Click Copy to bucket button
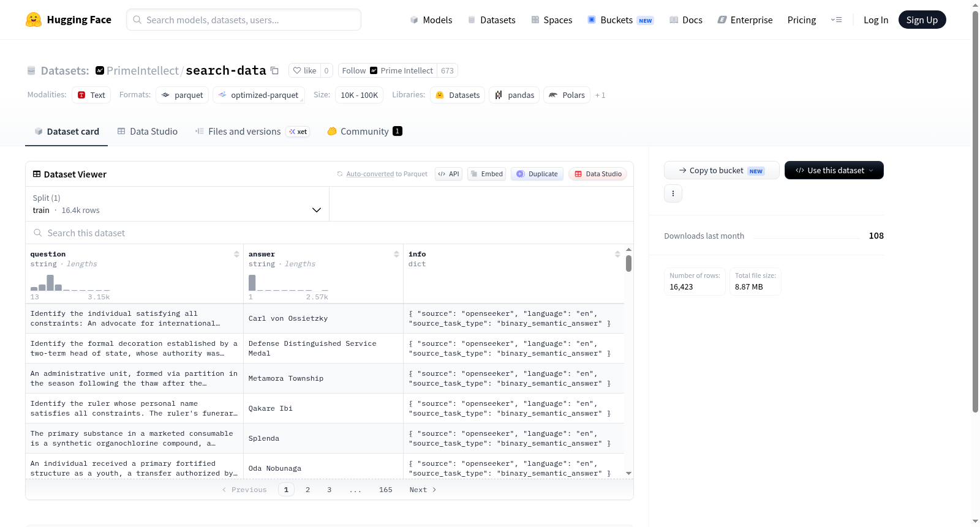Image resolution: width=980 pixels, height=527 pixels. click(722, 170)
